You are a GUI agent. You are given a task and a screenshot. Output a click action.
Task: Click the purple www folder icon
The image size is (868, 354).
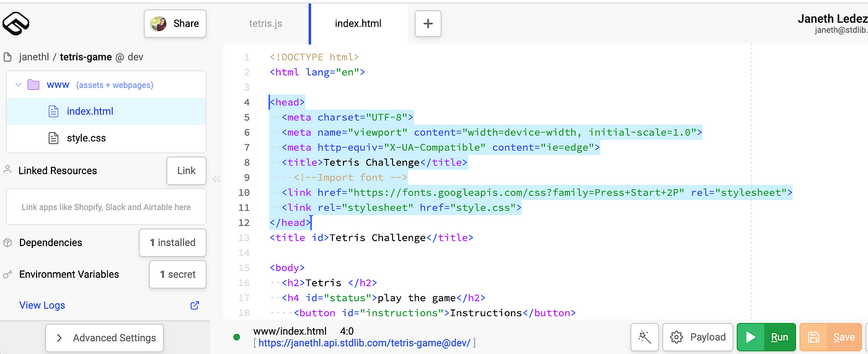tap(33, 85)
